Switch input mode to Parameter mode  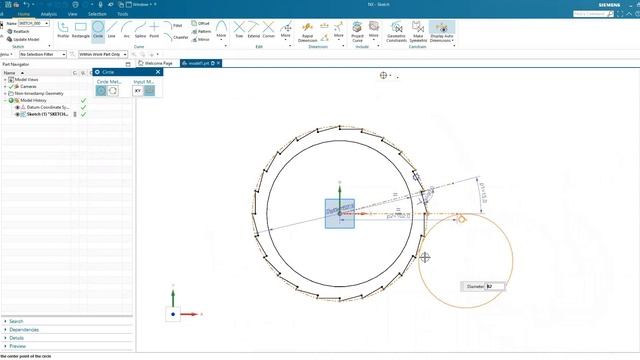pos(150,91)
